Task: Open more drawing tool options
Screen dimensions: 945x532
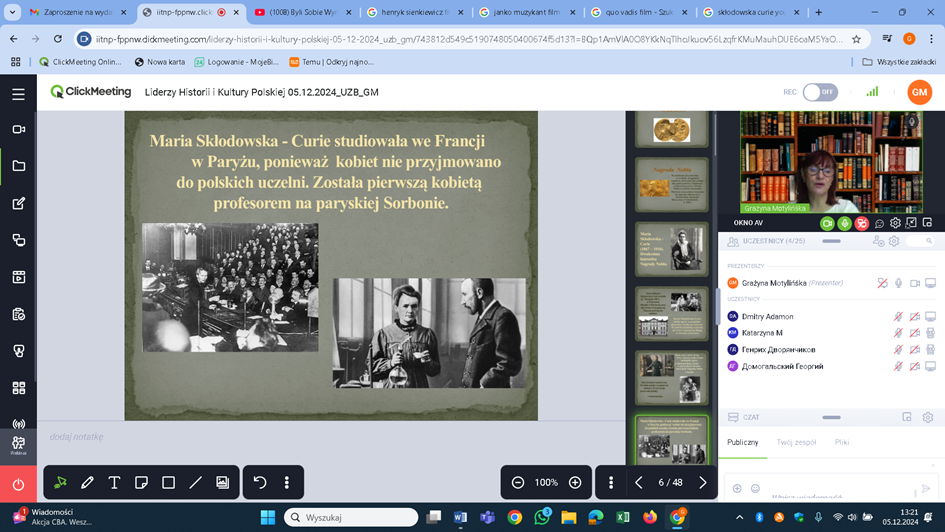Action: [x=287, y=483]
